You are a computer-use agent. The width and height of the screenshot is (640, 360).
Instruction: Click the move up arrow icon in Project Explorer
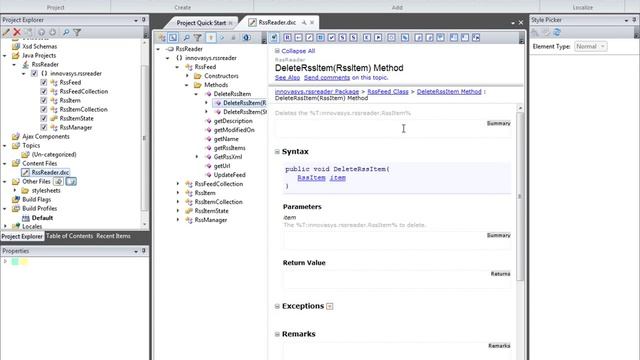click(x=41, y=32)
